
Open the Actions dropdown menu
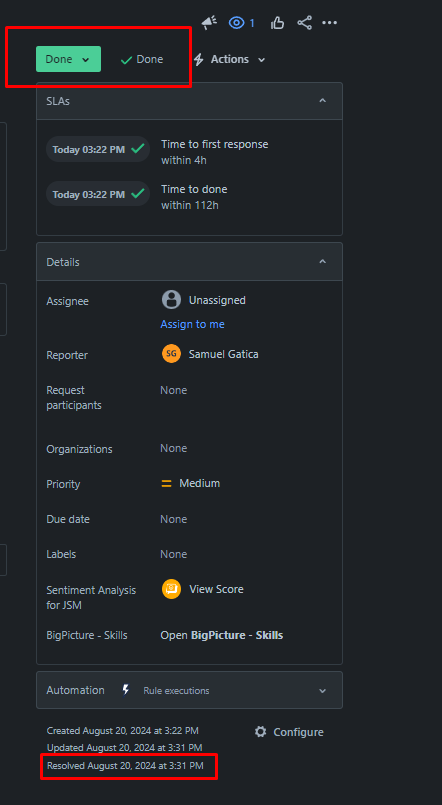pyautogui.click(x=229, y=60)
